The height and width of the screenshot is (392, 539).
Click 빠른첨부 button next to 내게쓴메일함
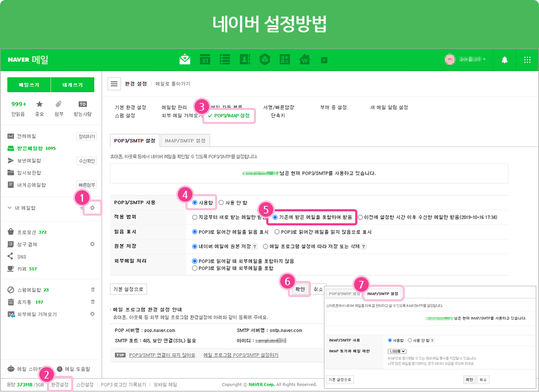[87, 185]
